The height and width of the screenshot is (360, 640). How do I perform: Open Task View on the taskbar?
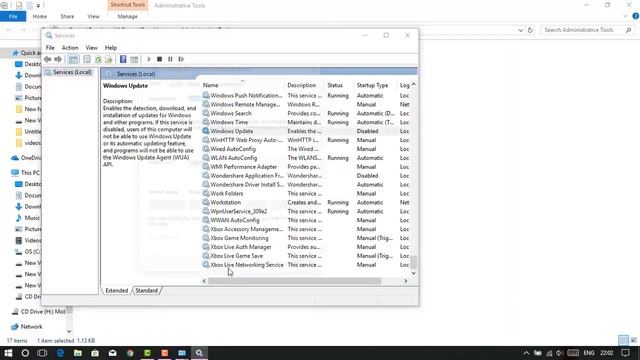[x=42, y=353]
